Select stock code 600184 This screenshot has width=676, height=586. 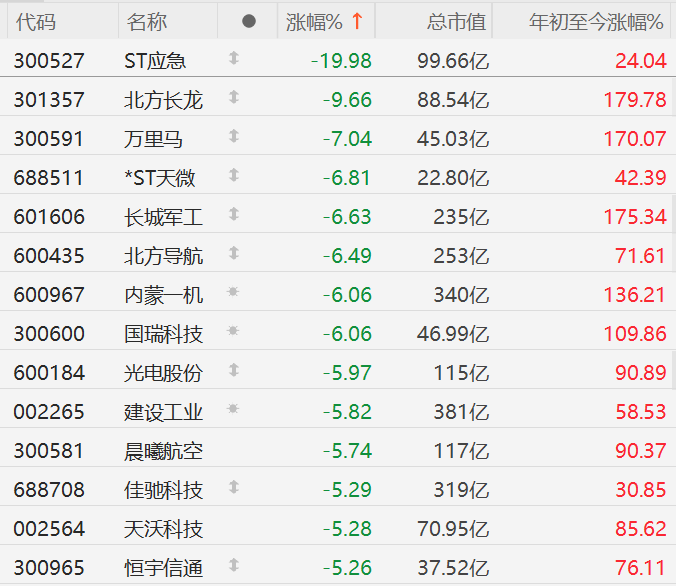[x=49, y=373]
